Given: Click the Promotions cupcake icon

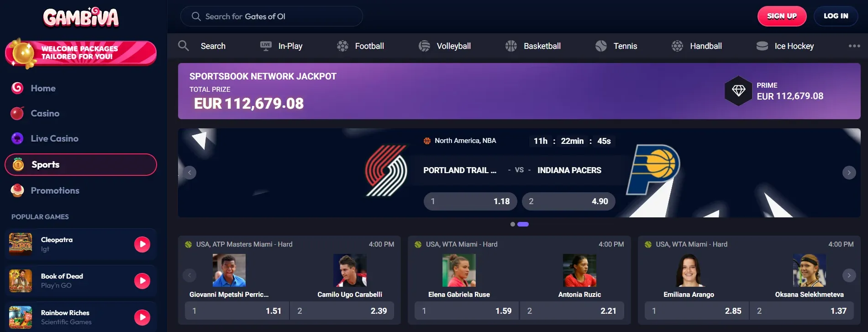Looking at the screenshot, I should click(x=17, y=190).
